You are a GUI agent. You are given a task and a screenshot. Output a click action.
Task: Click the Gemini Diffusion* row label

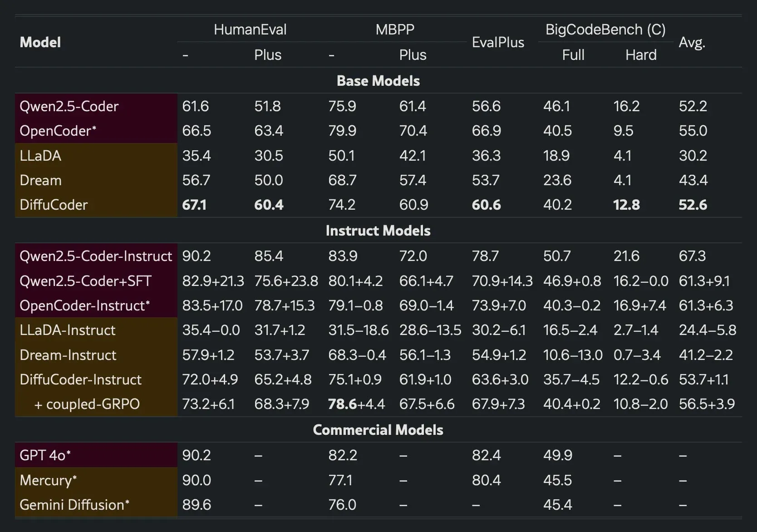point(74,505)
